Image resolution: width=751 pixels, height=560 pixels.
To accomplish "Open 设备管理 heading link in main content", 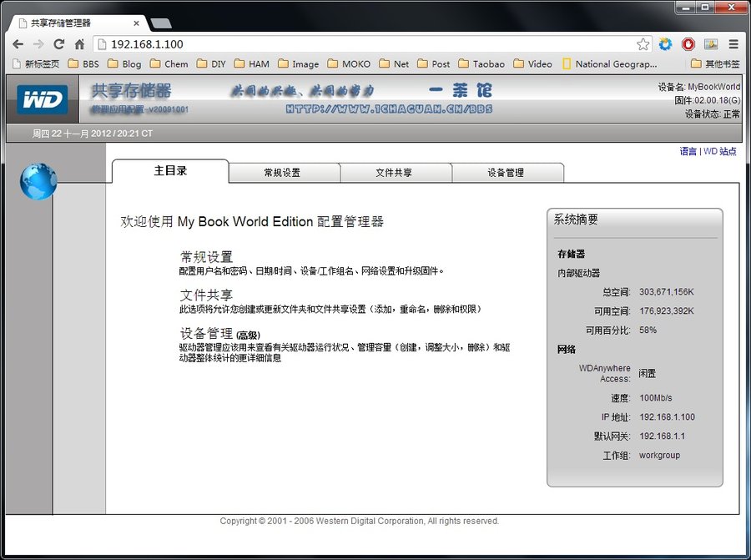I will (206, 334).
